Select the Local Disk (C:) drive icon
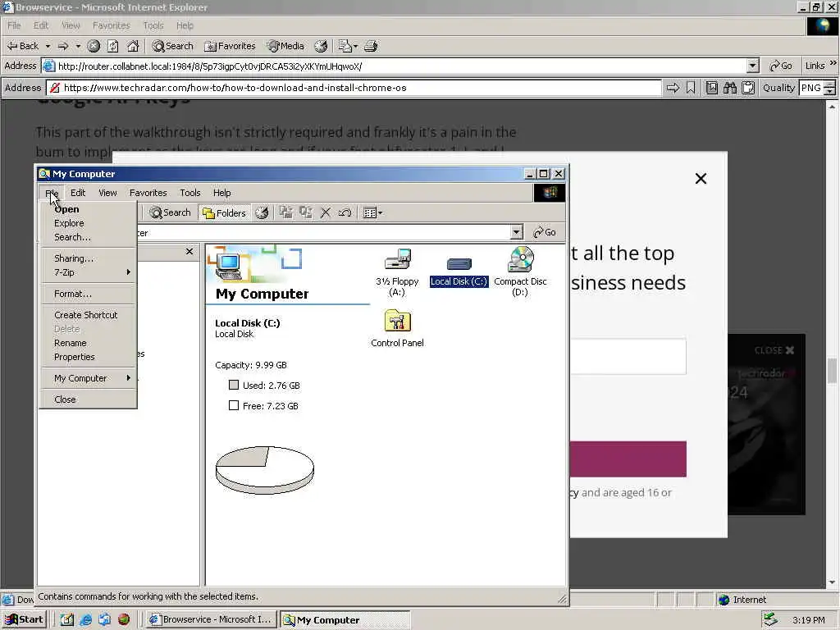 click(x=459, y=272)
